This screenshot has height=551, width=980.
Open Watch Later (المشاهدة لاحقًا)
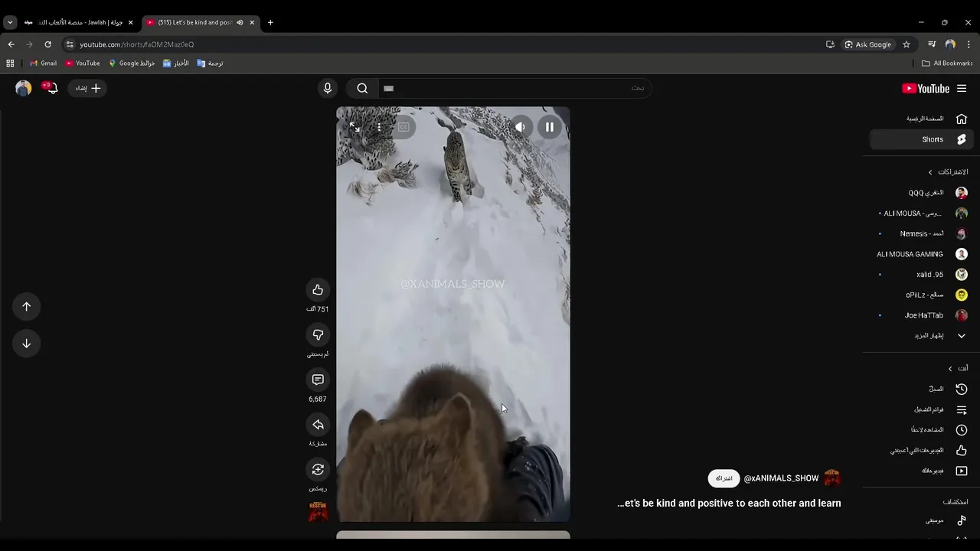[x=922, y=430]
